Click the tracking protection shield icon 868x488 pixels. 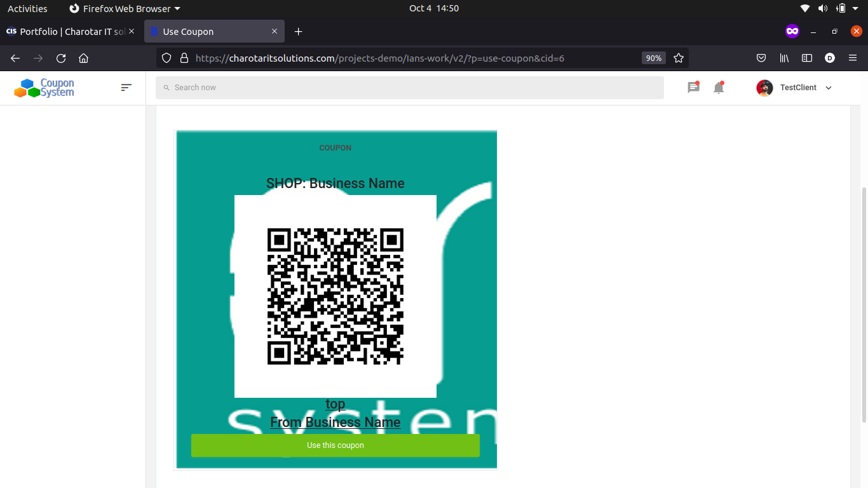click(166, 58)
